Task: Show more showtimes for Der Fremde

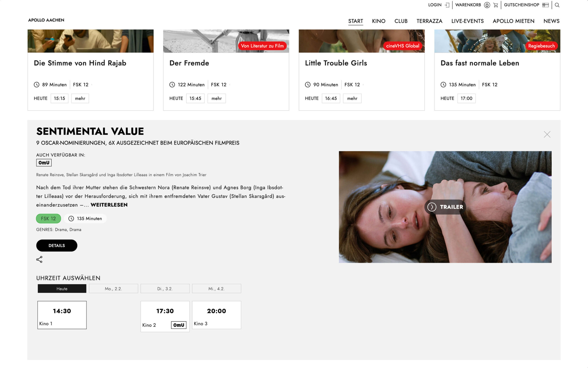Action: [x=217, y=98]
